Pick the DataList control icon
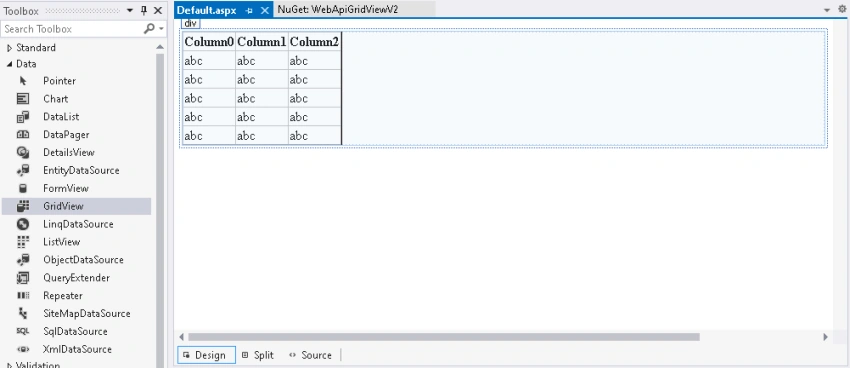Viewport: 850px width, 368px height. (x=23, y=117)
